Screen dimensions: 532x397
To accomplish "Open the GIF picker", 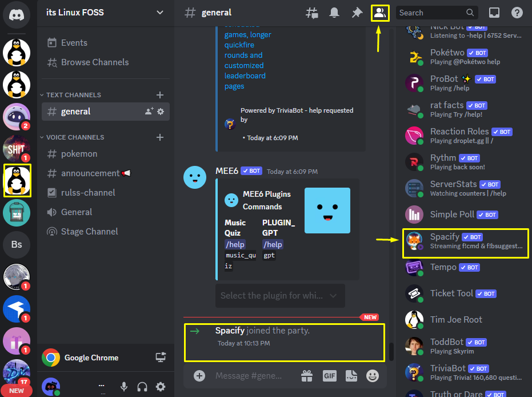I will click(330, 376).
